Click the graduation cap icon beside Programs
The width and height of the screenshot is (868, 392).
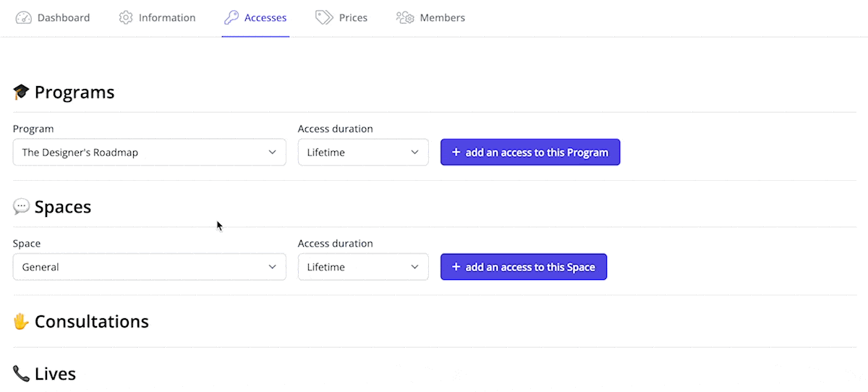click(21, 93)
